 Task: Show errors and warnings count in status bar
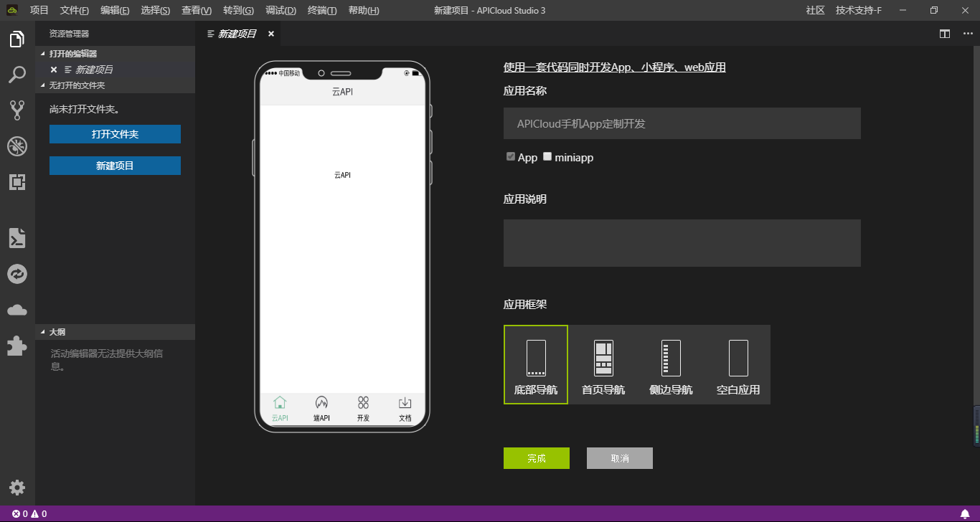pyautogui.click(x=29, y=514)
